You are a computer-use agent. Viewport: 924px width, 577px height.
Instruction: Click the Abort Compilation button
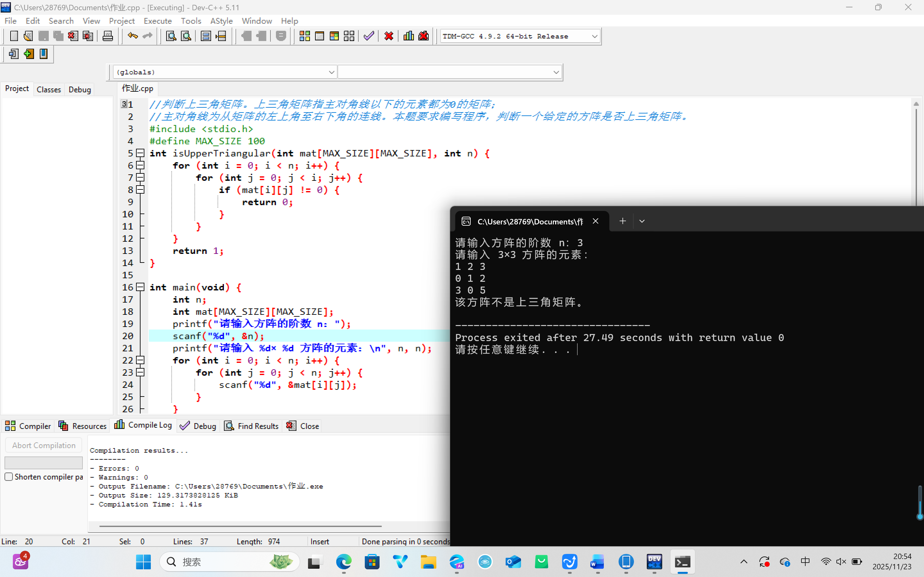[x=44, y=445]
